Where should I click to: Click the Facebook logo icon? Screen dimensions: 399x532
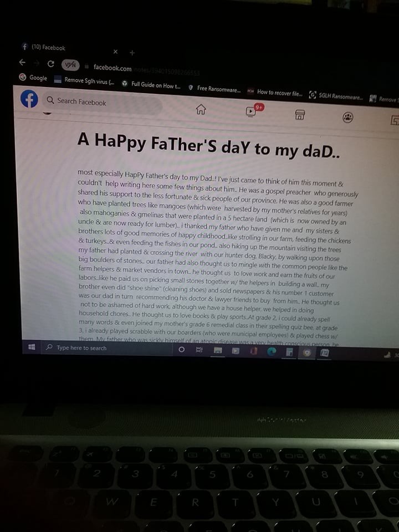click(x=29, y=99)
